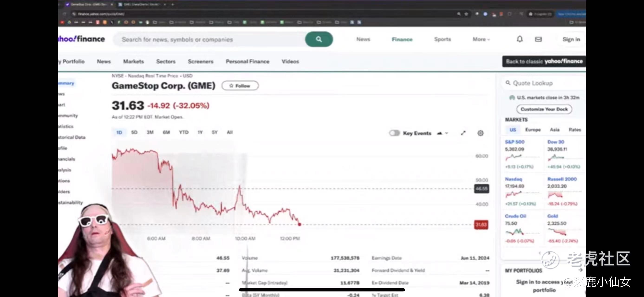Select the 3M chart range
The image size is (644, 297).
coord(150,132)
